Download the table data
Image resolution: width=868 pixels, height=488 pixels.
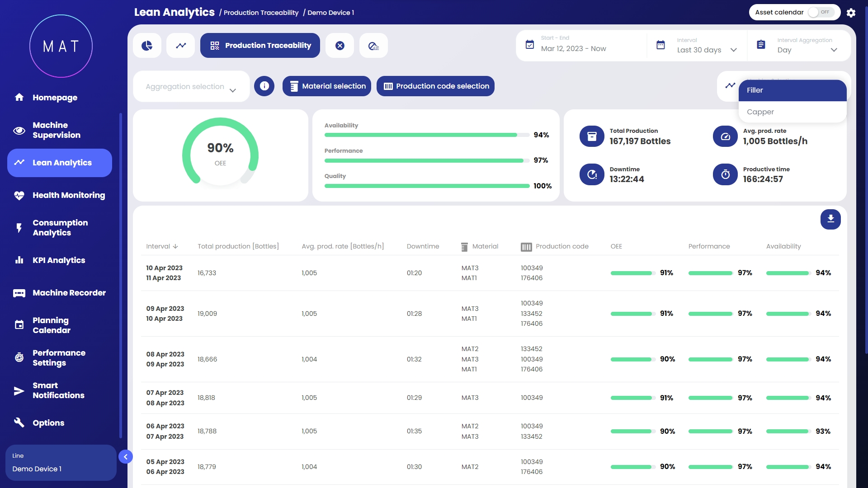[830, 219]
